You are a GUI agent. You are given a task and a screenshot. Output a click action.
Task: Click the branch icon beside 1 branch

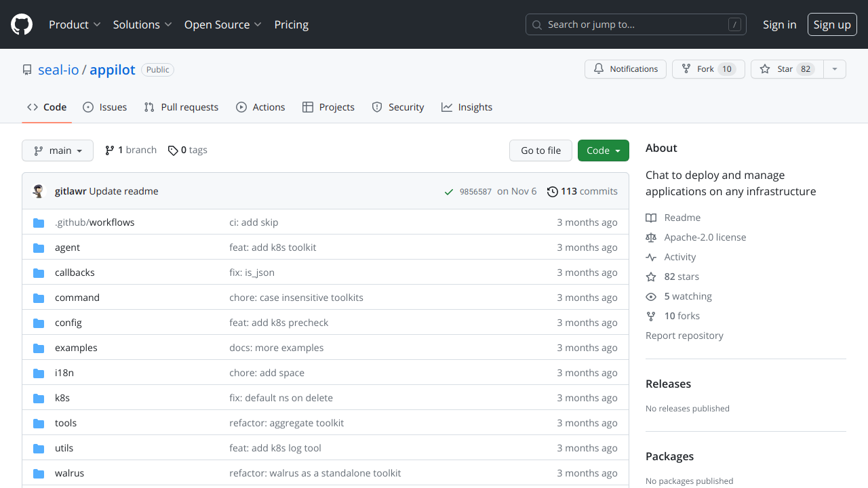[110, 150]
